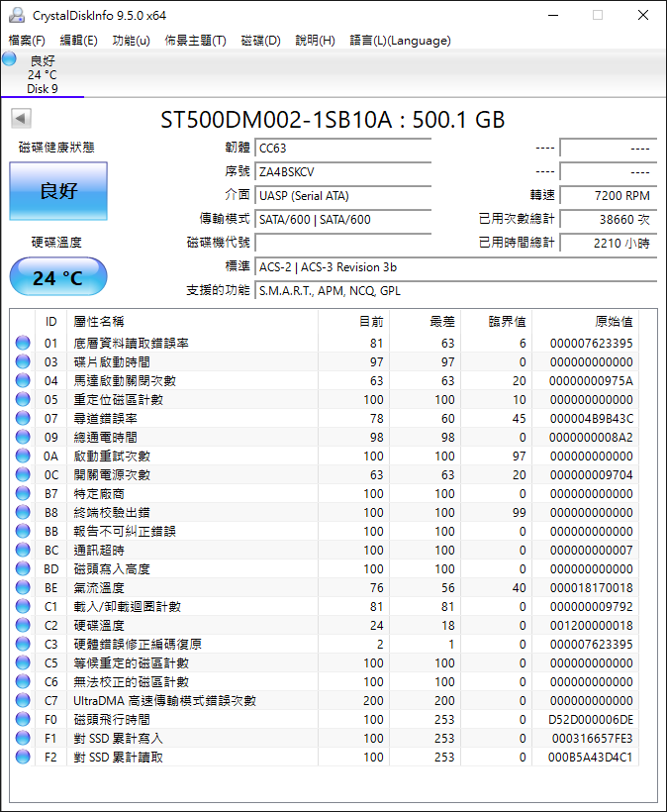Open the 說明(H) menu

315,41
